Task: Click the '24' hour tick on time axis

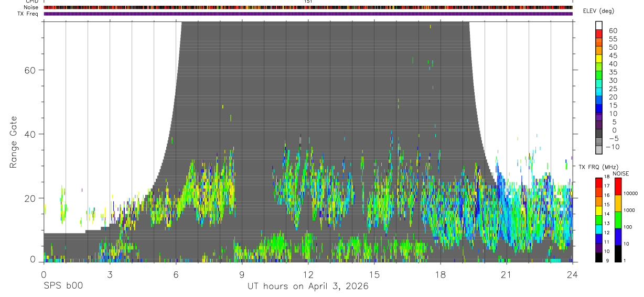Action: tap(573, 274)
